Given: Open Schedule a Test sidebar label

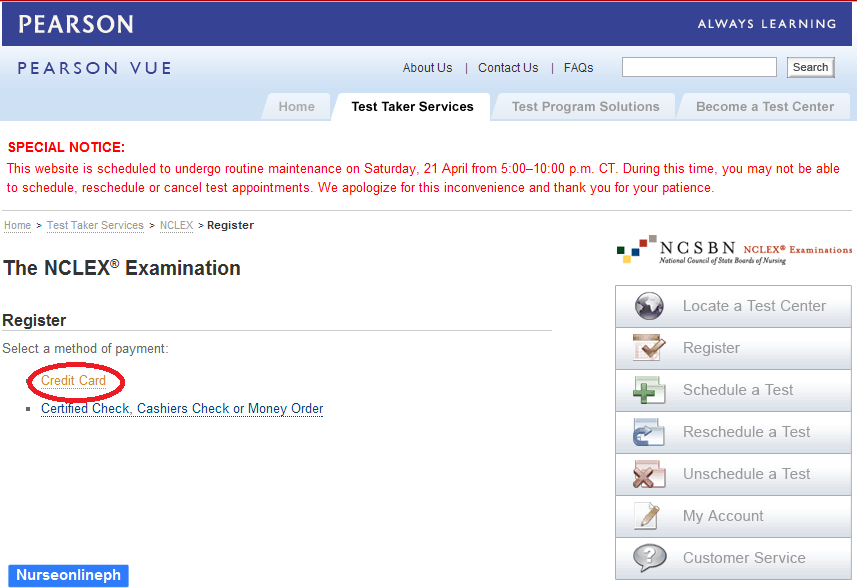Looking at the screenshot, I should coord(738,390).
